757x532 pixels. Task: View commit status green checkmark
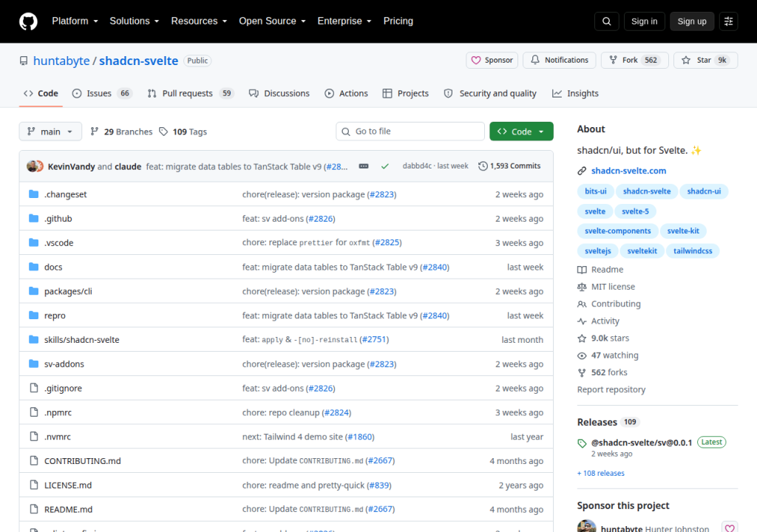384,166
